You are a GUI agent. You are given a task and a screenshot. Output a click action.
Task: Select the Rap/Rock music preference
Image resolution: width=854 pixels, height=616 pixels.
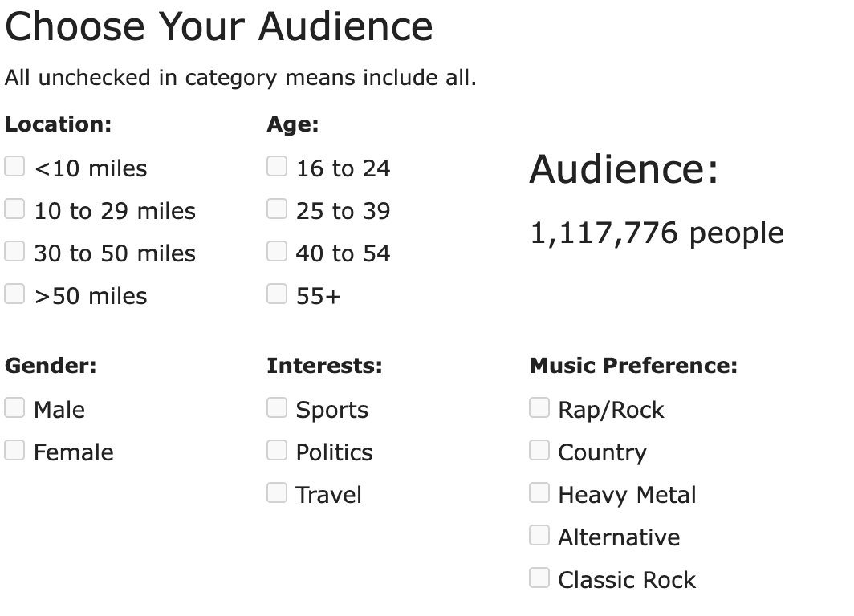(x=539, y=407)
